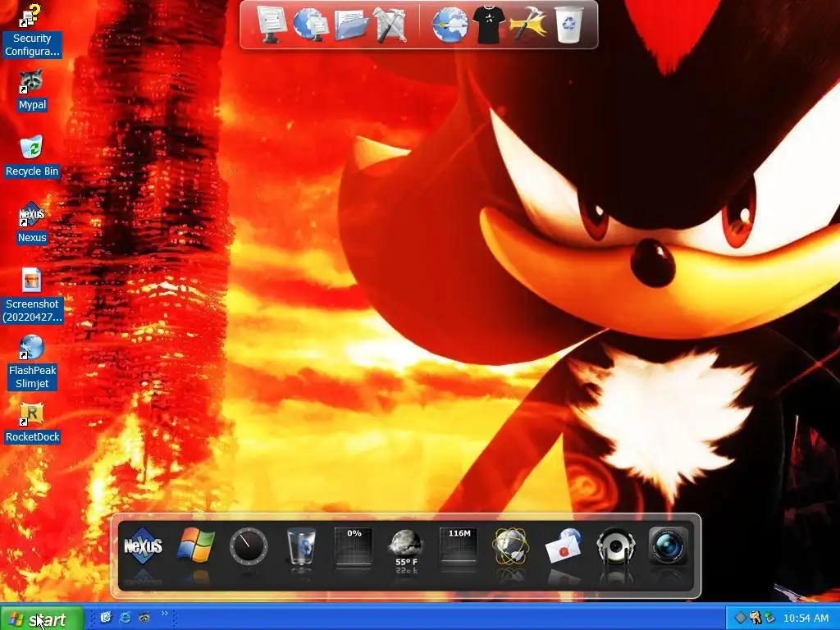The width and height of the screenshot is (840, 630).
Task: Open the wrench-and-hammer tools icon in top dock
Action: 390,24
